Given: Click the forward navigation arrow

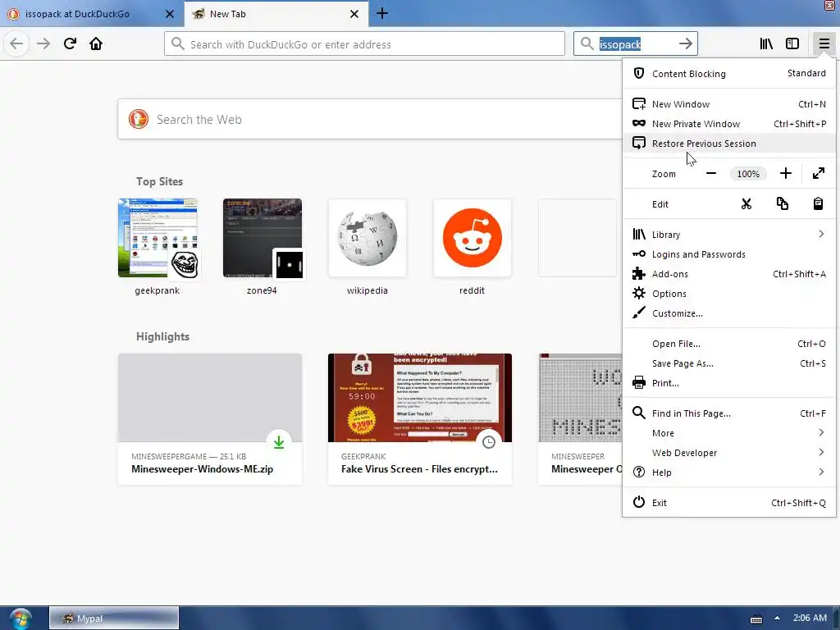Looking at the screenshot, I should pyautogui.click(x=43, y=43).
